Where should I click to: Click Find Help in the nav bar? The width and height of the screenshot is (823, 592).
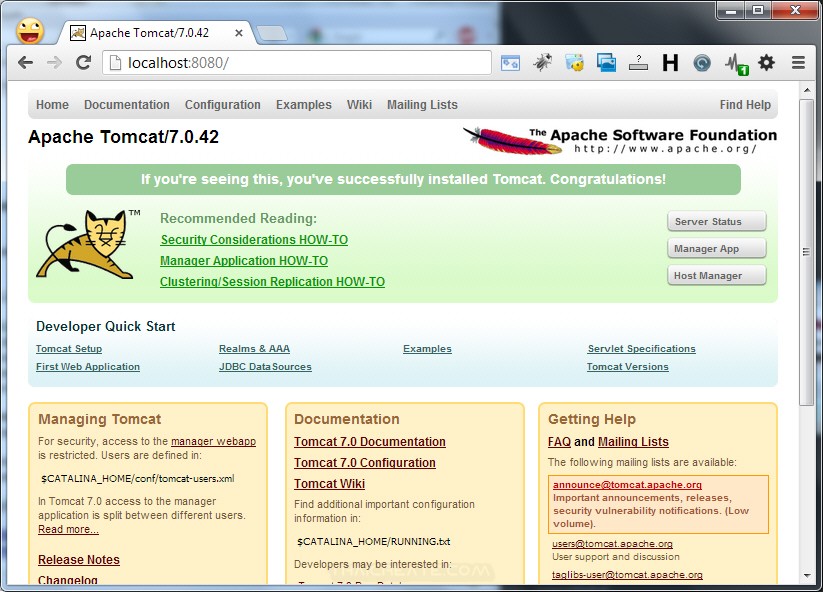[x=745, y=104]
